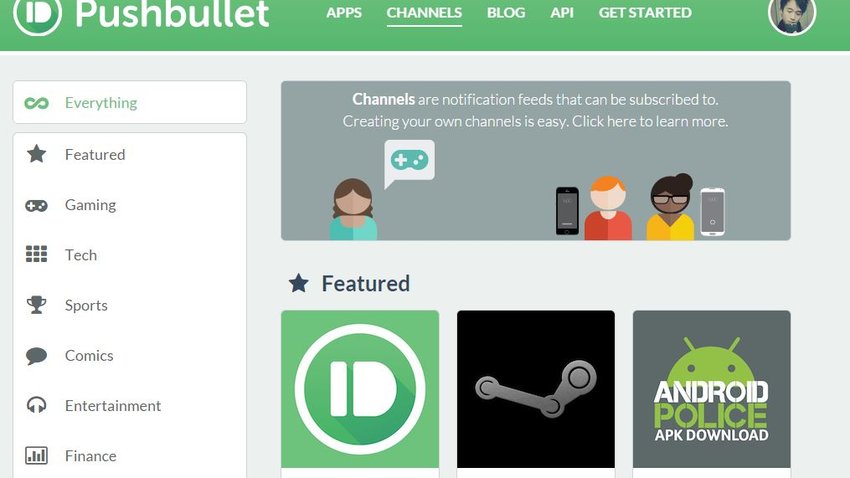Select the Everything infinity icon

[x=36, y=103]
